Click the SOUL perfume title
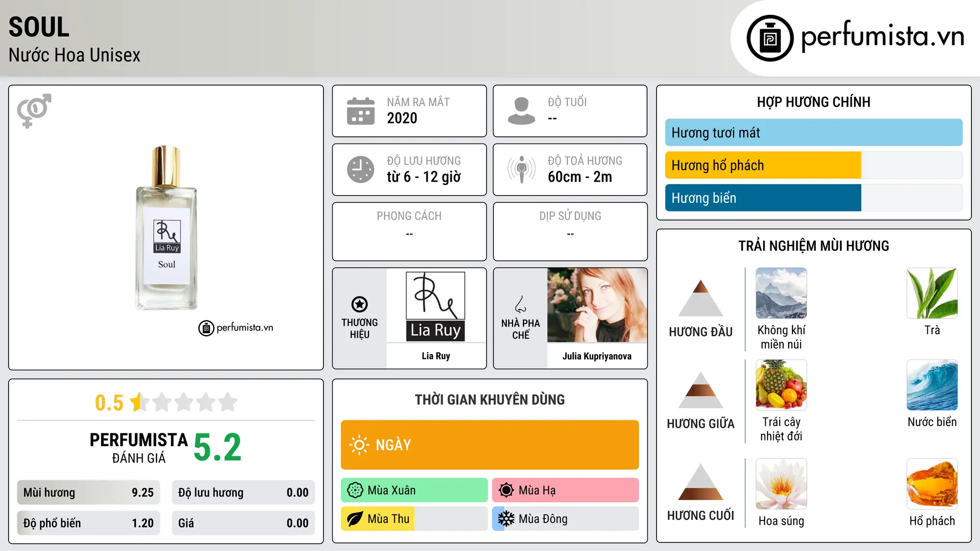Viewport: 980px width, 551px height. click(39, 27)
